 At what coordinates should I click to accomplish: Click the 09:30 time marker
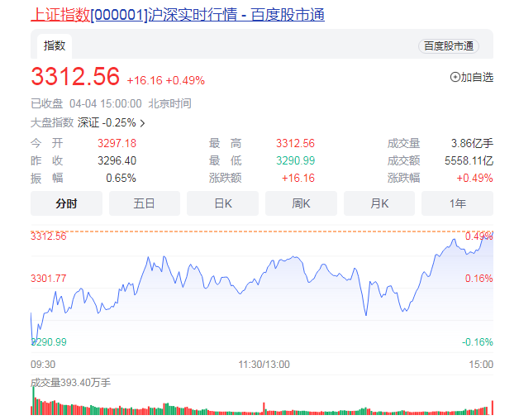(43, 365)
